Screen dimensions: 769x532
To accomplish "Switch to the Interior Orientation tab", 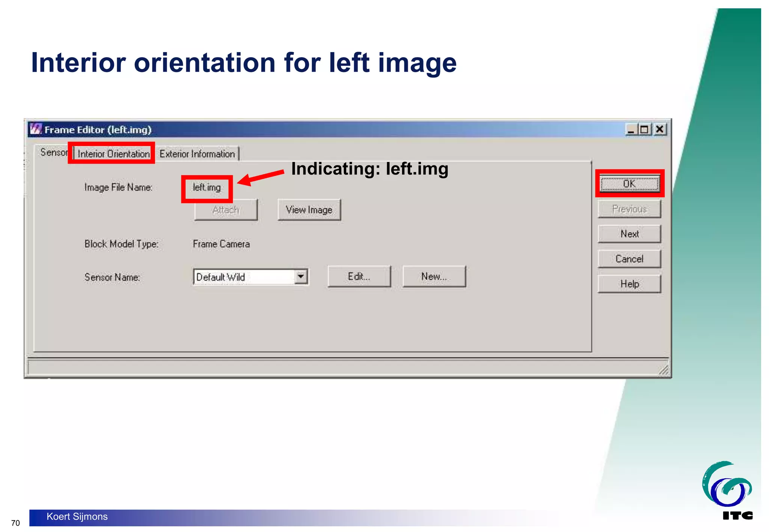I will click(113, 154).
